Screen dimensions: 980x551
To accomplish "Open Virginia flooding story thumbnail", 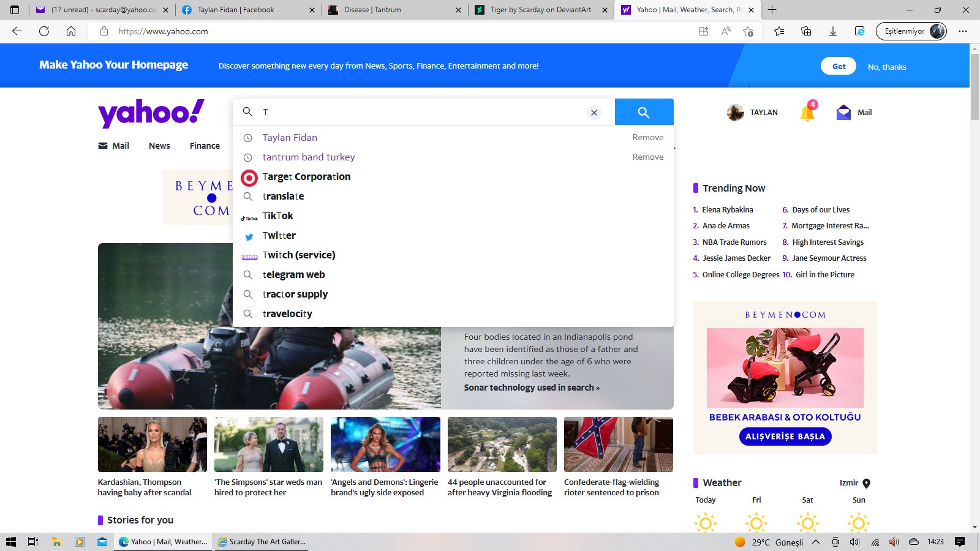I will (502, 444).
